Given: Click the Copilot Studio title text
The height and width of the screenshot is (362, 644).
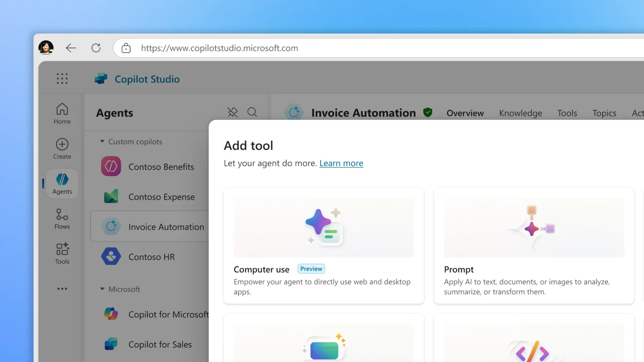Looking at the screenshot, I should [x=147, y=79].
